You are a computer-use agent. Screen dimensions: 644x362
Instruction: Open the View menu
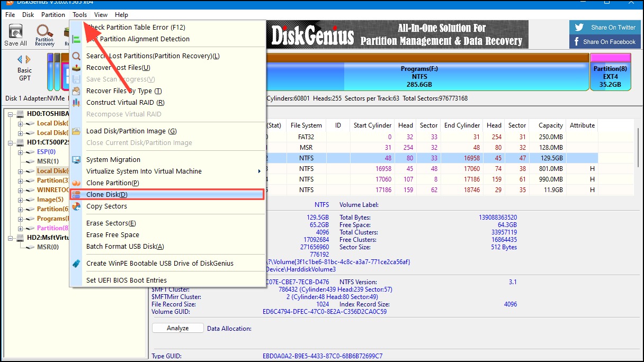tap(101, 15)
